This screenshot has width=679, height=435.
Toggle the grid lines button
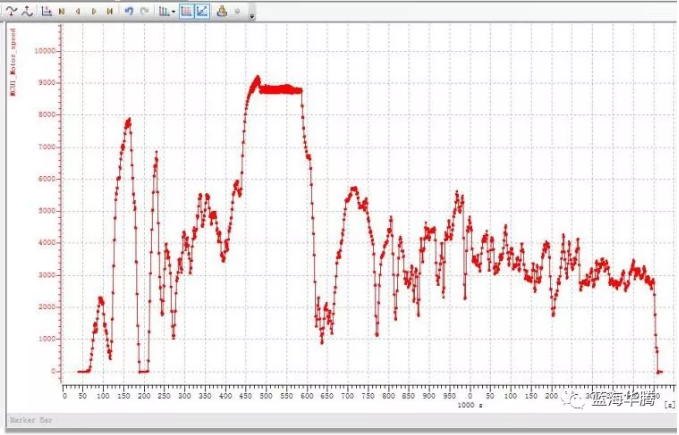point(186,11)
